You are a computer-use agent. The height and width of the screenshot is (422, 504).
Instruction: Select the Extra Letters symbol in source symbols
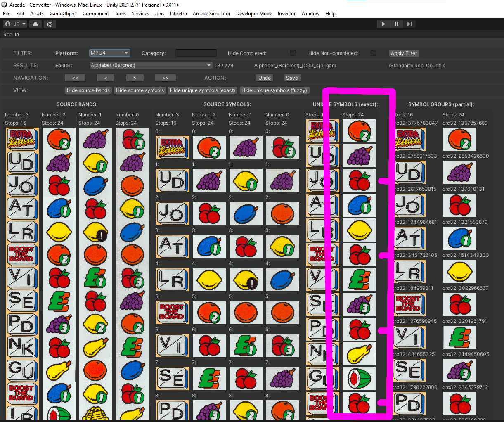(x=172, y=147)
